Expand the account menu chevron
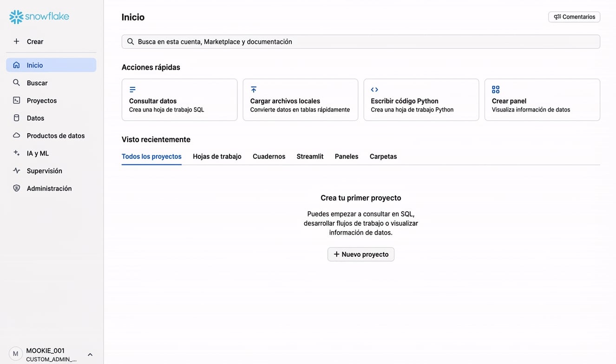Viewport: 616px width, 364px height. tap(90, 355)
